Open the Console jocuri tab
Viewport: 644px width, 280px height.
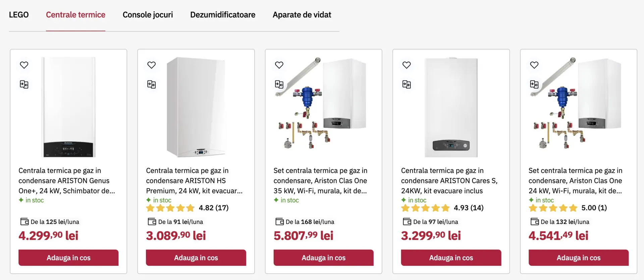pos(148,15)
